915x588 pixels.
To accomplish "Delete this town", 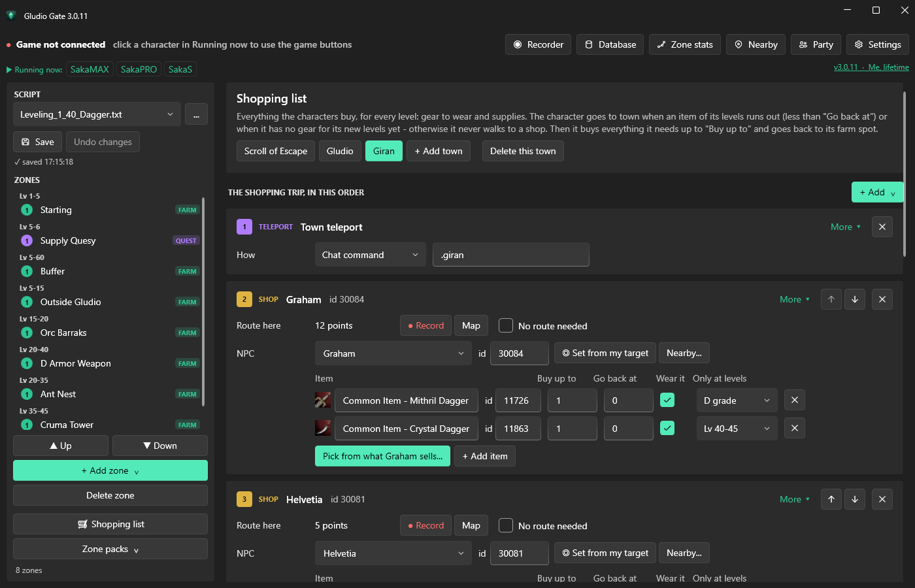I will [523, 151].
